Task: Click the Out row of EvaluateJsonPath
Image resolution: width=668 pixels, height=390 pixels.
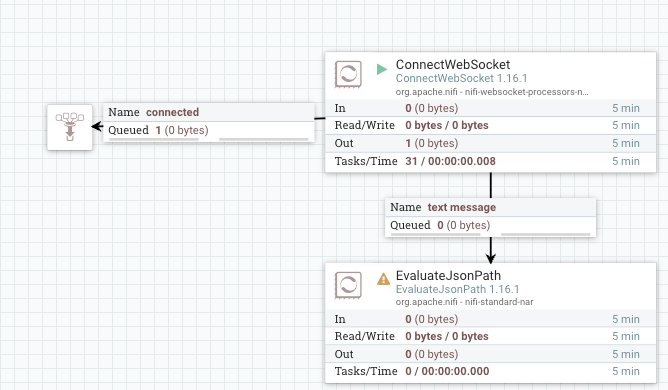Action: [x=491, y=354]
